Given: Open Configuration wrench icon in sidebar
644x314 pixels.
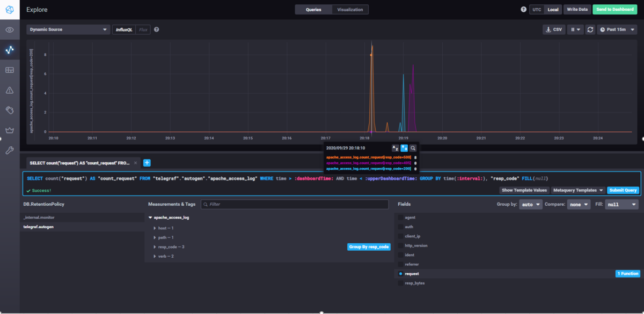Looking at the screenshot, I should coord(10,151).
